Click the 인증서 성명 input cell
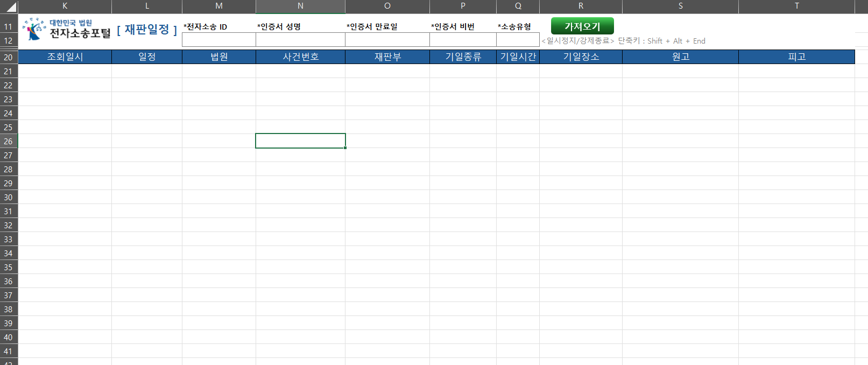 [x=300, y=40]
